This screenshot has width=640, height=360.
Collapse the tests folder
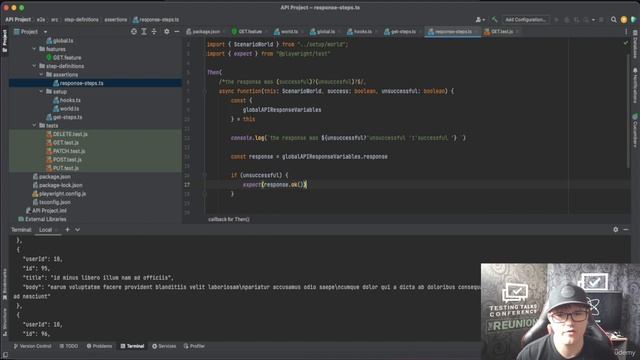pos(34,125)
